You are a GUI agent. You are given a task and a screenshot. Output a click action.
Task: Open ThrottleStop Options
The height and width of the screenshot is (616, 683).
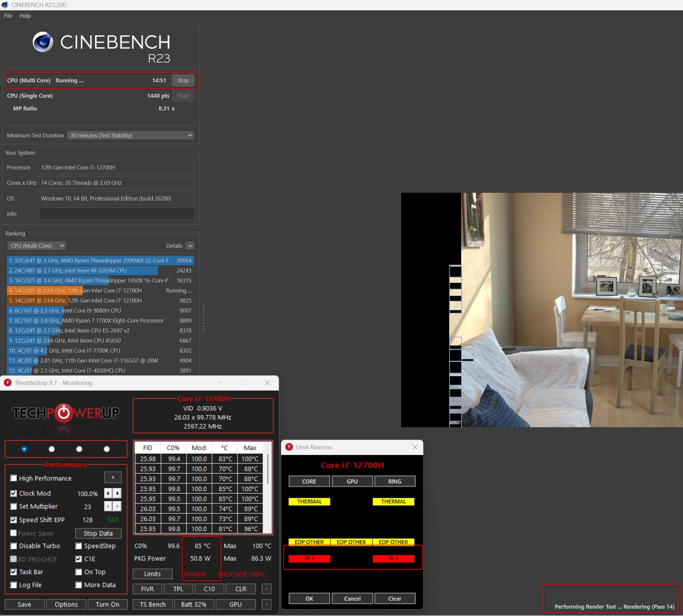coord(66,604)
